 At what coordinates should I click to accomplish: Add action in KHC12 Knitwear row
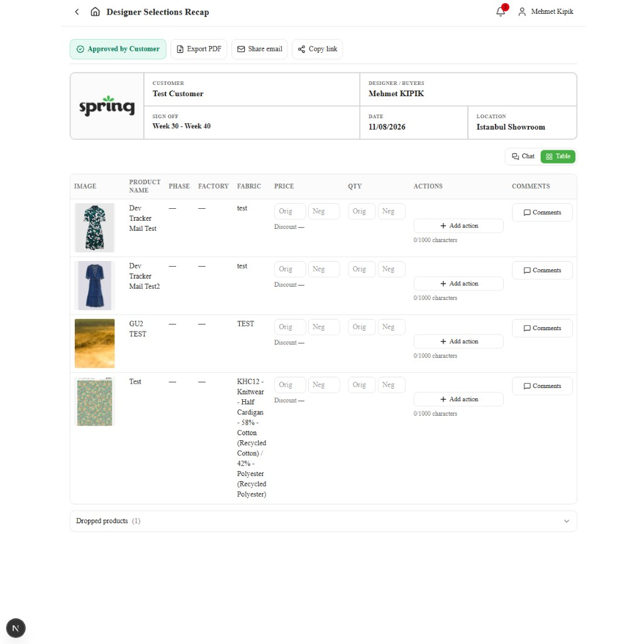458,399
